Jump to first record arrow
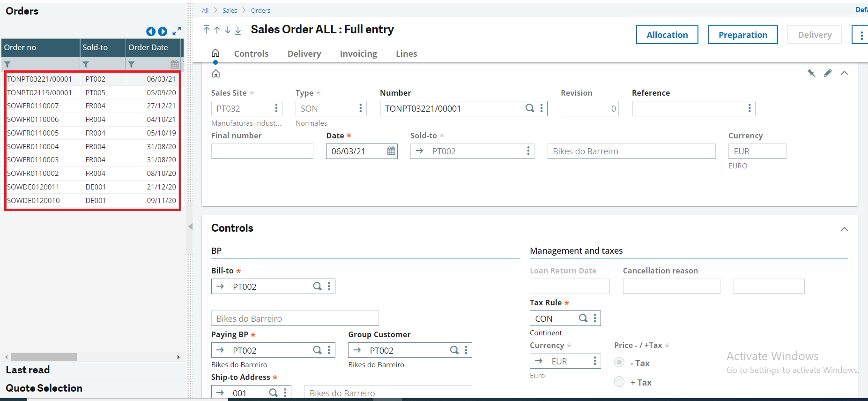 (207, 30)
